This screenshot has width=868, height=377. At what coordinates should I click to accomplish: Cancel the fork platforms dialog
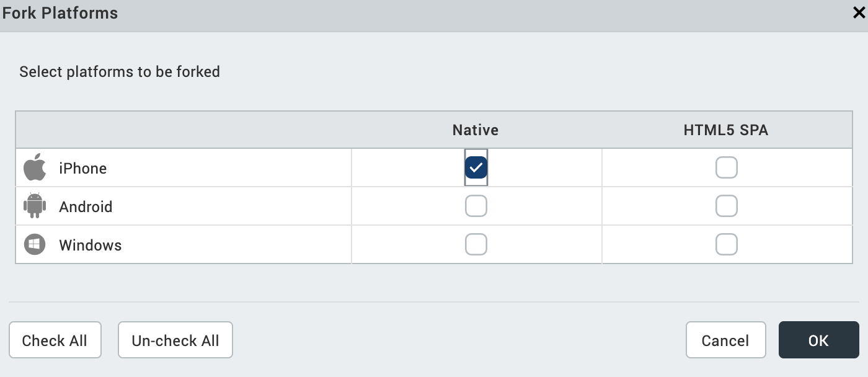tap(725, 340)
